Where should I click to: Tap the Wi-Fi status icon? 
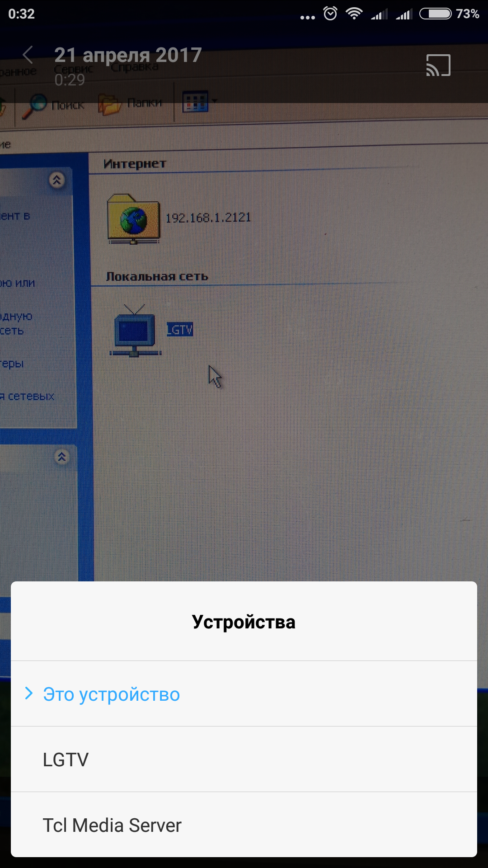pos(354,14)
